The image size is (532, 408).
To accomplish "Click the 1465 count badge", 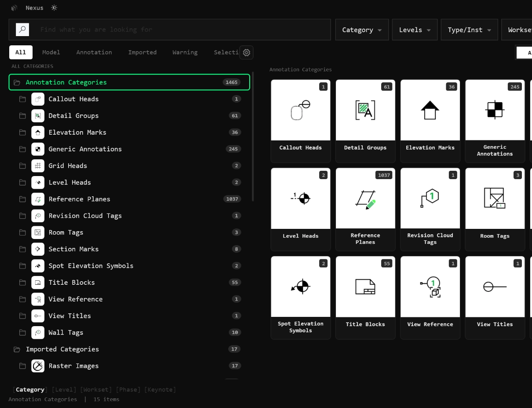I will (232, 82).
